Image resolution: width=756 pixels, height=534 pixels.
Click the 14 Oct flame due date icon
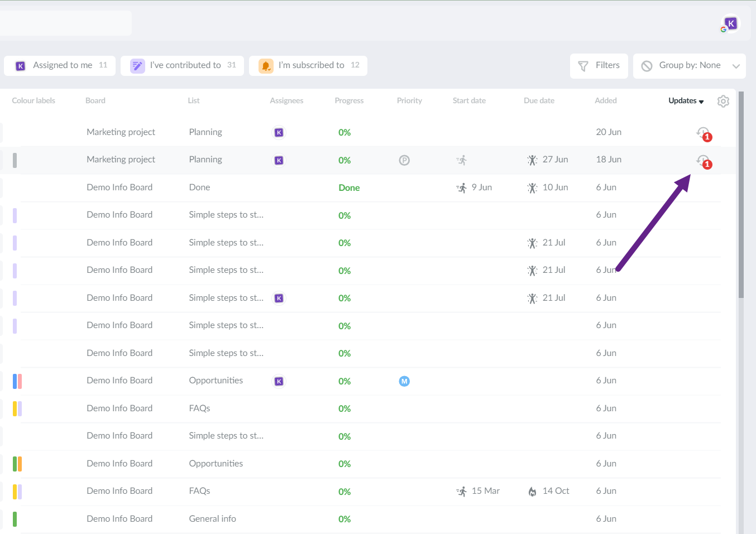point(532,492)
